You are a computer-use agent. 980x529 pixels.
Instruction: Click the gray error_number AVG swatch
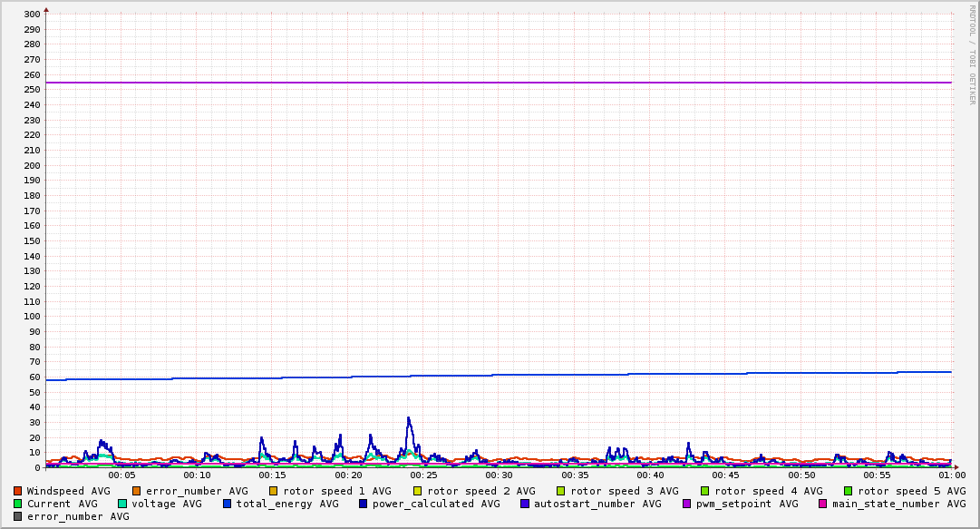[17, 516]
